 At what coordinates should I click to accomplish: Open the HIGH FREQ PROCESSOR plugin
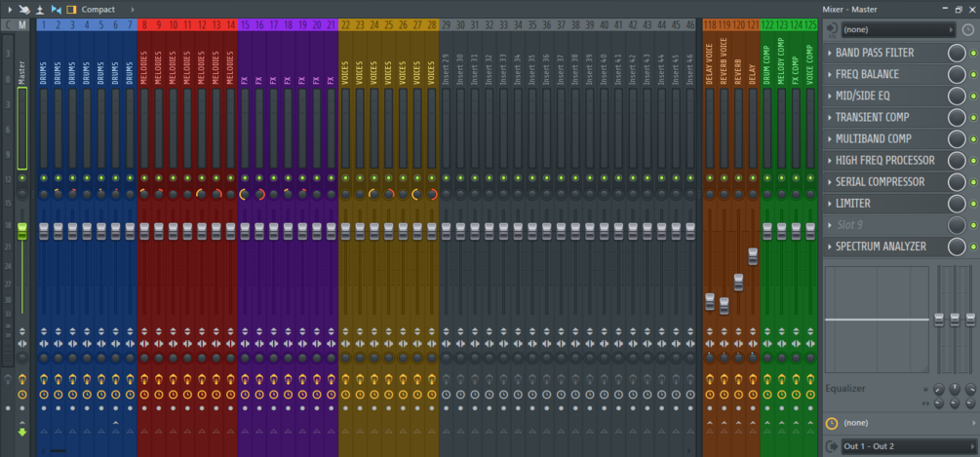pos(885,161)
